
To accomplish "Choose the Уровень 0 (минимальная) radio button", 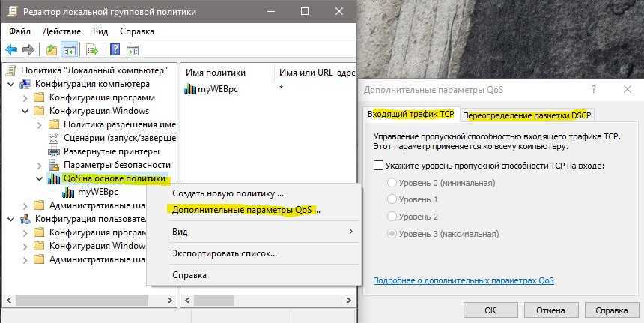I will tap(391, 183).
